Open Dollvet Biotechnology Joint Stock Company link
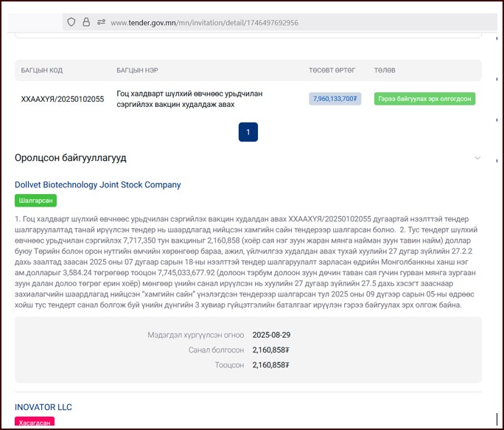 point(97,185)
